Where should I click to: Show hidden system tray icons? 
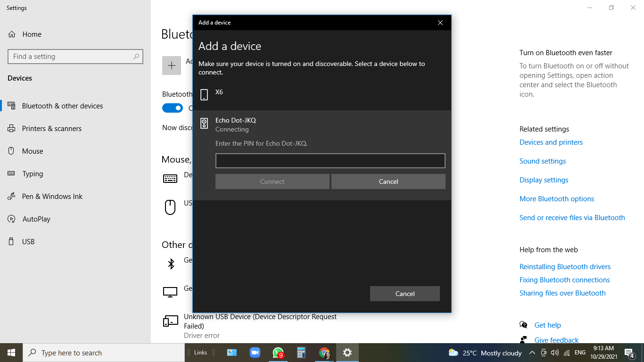click(532, 353)
